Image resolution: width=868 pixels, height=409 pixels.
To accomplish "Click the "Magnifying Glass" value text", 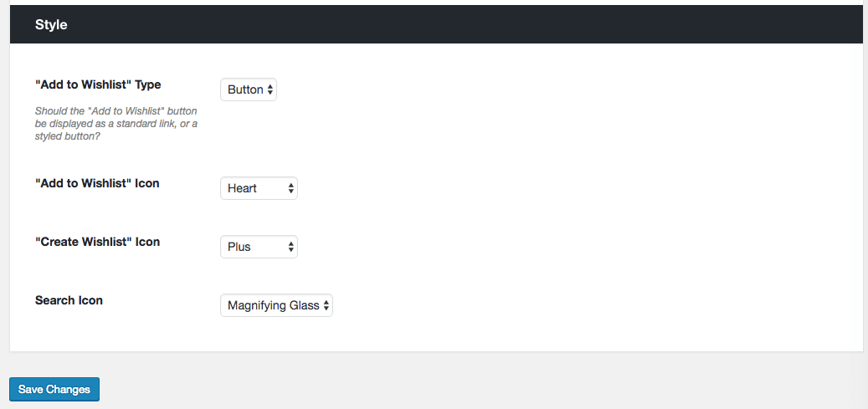I will tap(273, 305).
